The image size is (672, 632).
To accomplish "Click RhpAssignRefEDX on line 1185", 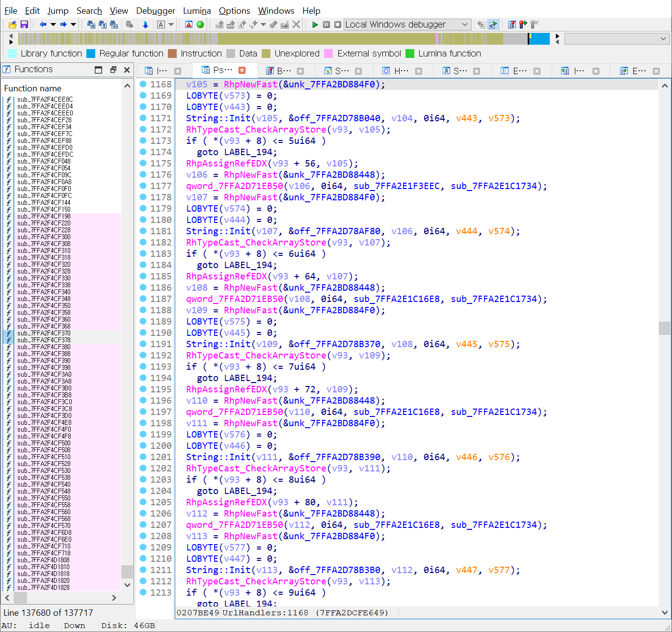I will pyautogui.click(x=226, y=276).
